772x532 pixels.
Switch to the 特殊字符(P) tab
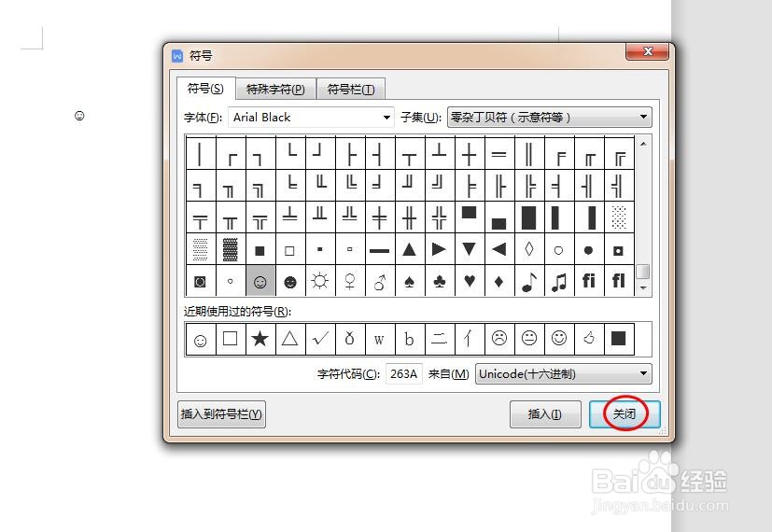click(275, 89)
